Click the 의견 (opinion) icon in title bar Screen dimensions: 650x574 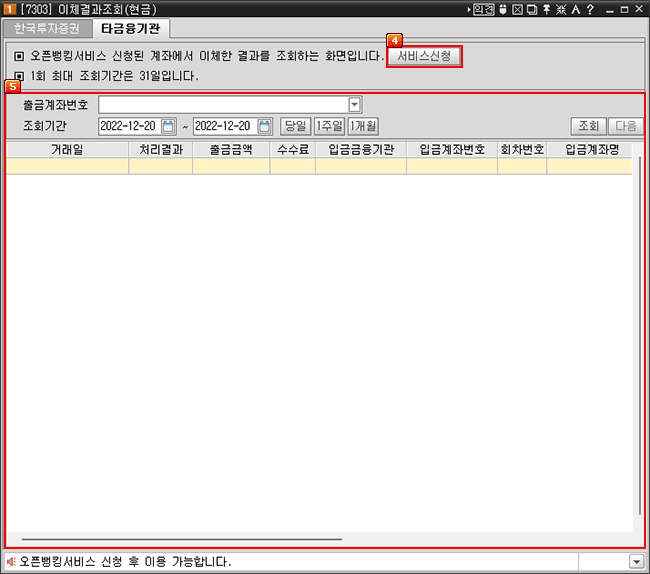coord(483,9)
